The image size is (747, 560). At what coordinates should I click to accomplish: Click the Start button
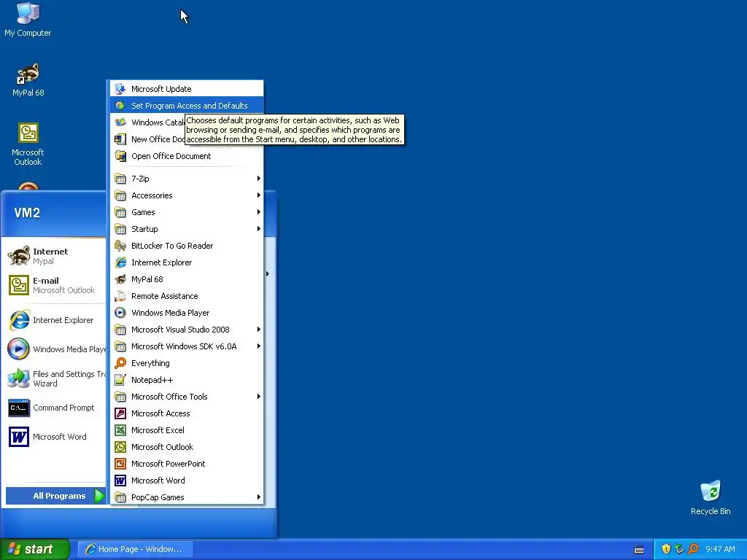coord(34,549)
